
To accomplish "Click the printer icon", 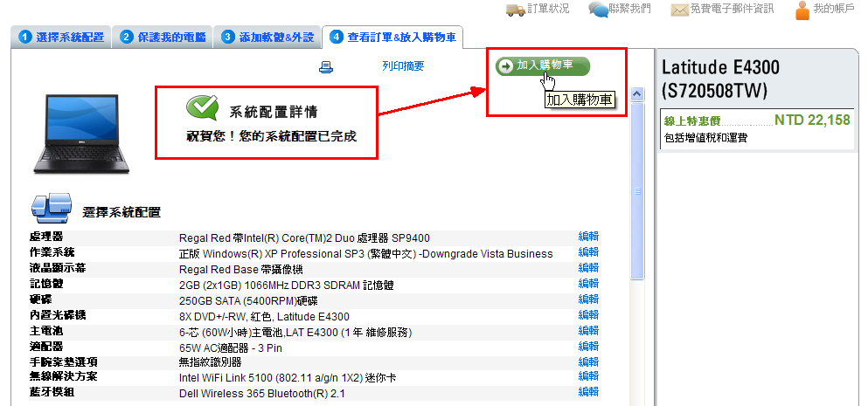I will click(326, 67).
